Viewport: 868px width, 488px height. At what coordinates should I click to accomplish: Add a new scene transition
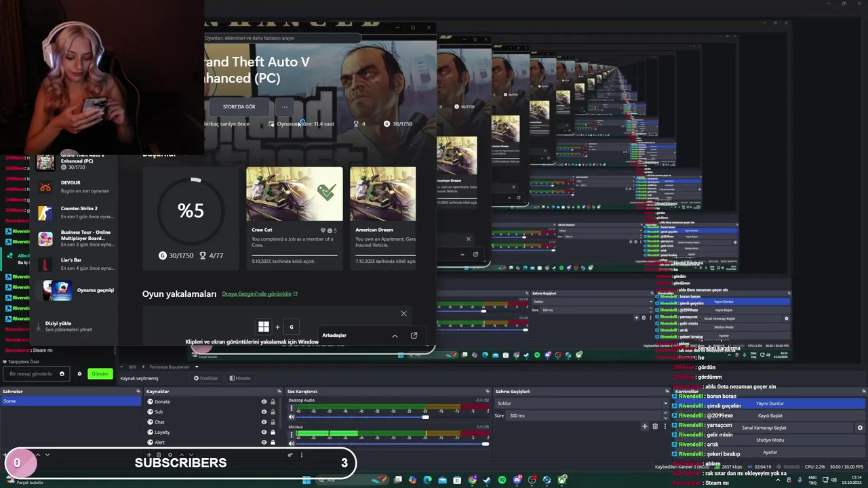pyautogui.click(x=645, y=426)
